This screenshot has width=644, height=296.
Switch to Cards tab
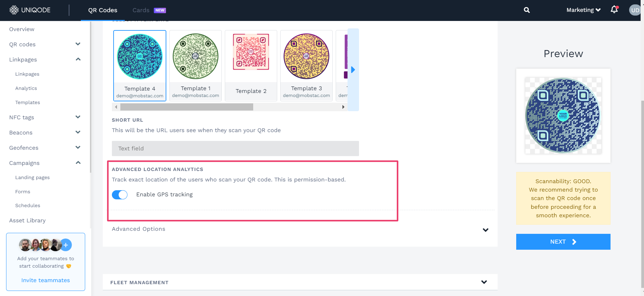tap(141, 10)
